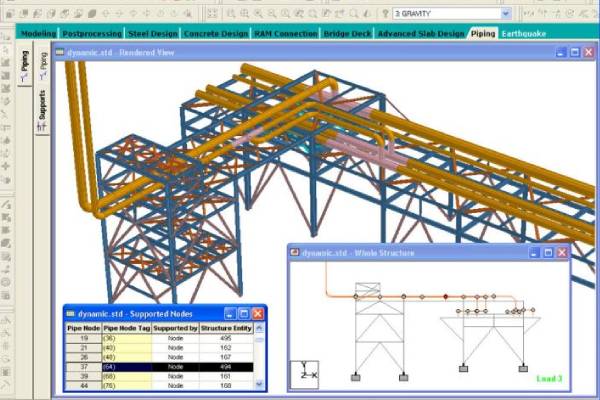Click the Pipe Node Tag column header

click(x=128, y=326)
